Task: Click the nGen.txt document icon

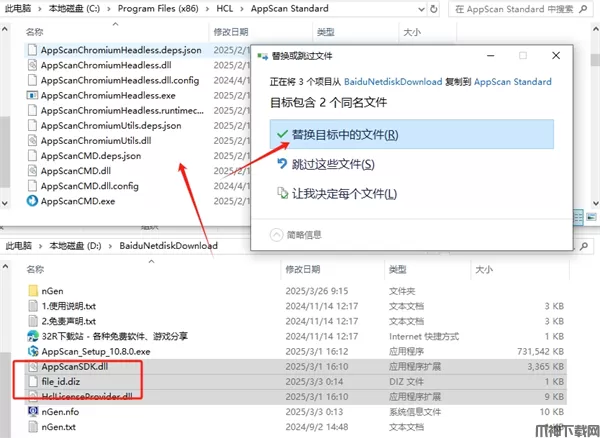Action: [33, 427]
